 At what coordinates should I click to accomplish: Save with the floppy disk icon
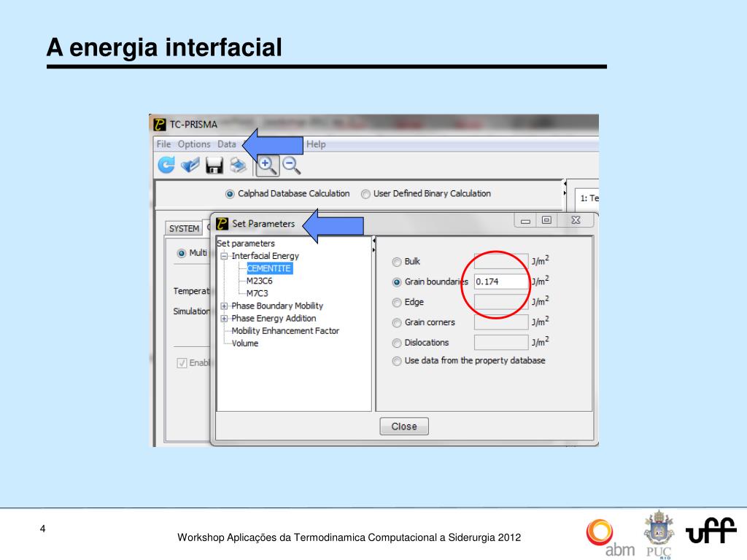point(214,166)
